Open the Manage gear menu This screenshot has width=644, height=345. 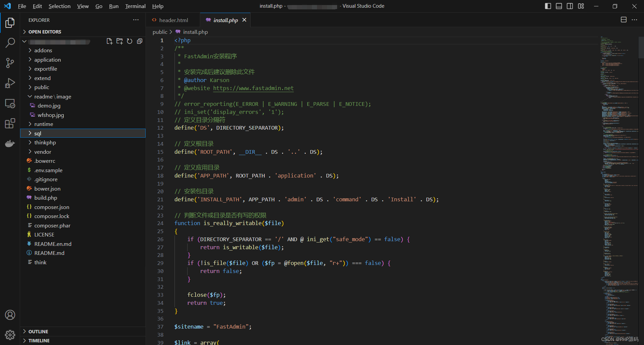10,335
